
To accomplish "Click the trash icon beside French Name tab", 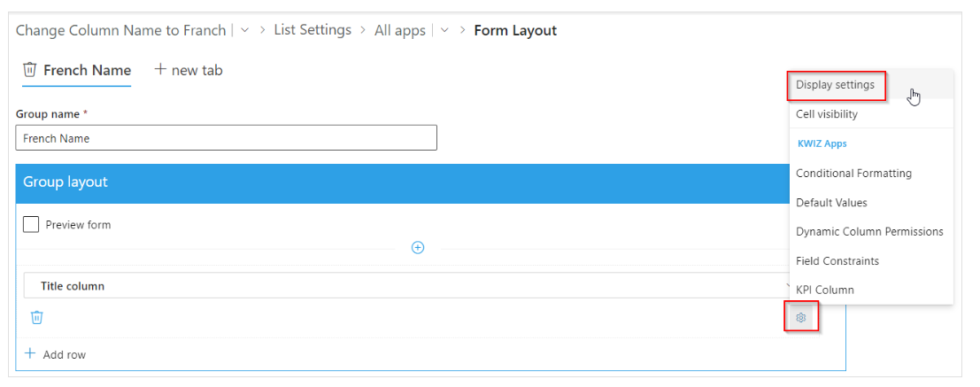I will tap(29, 69).
